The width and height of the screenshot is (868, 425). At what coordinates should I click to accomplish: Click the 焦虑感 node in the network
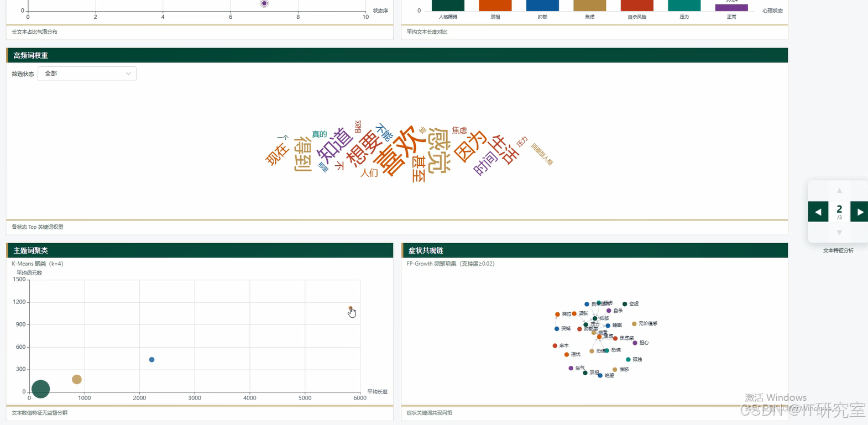615,338
